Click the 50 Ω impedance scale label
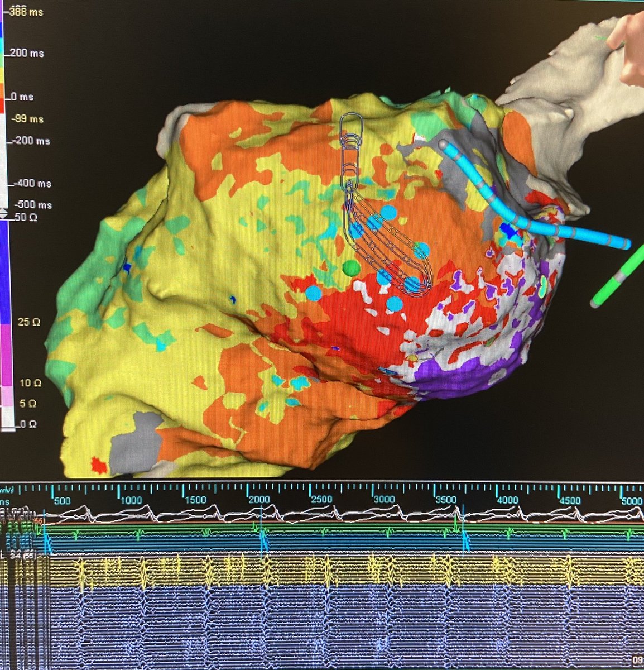The width and height of the screenshot is (644, 670). pyautogui.click(x=26, y=217)
